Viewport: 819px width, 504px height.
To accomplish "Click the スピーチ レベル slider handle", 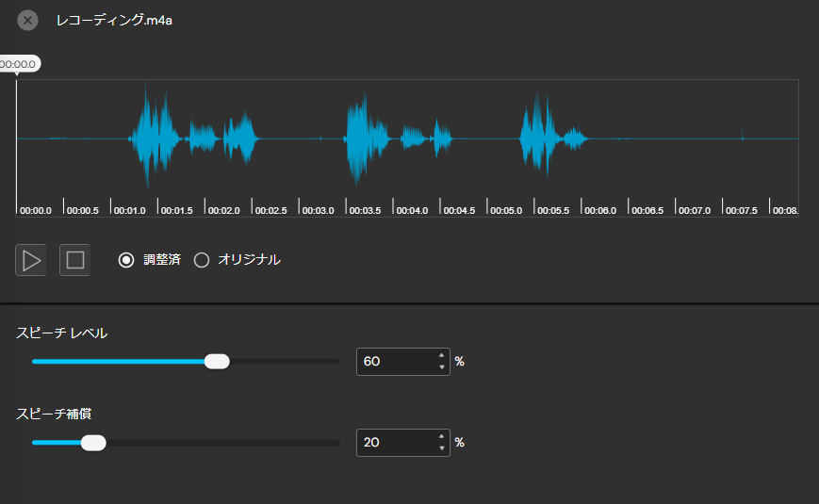I will click(217, 362).
